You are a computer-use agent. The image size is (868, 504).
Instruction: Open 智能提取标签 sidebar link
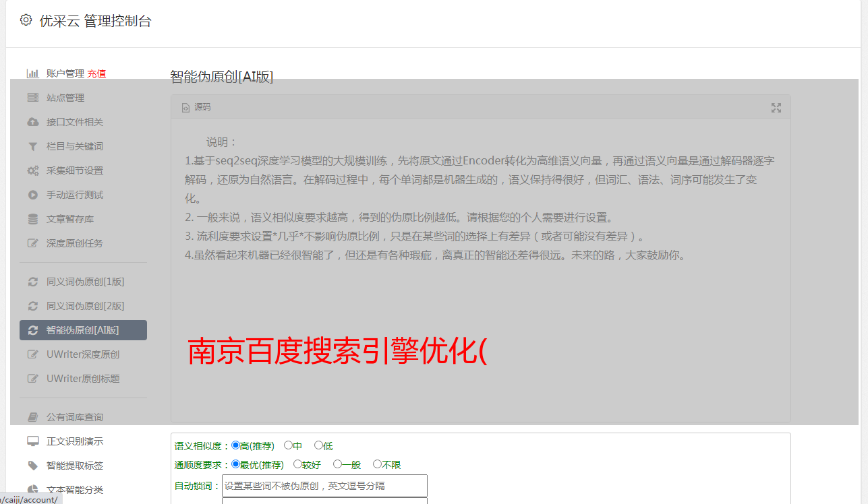point(75,466)
